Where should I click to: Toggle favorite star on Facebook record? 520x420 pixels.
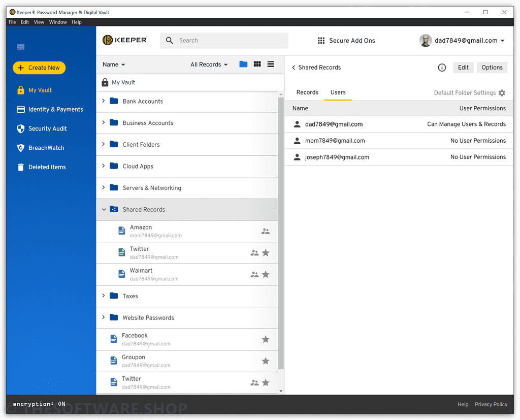[x=266, y=339]
